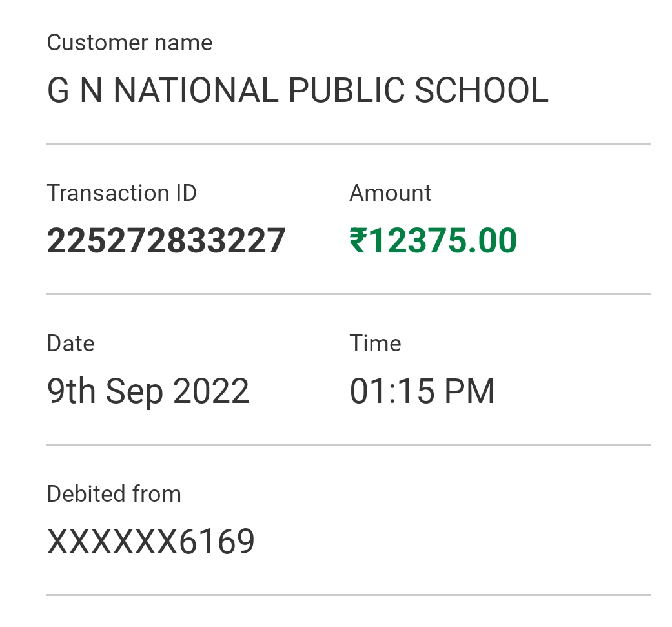Click divider line below transaction ID

tap(349, 294)
